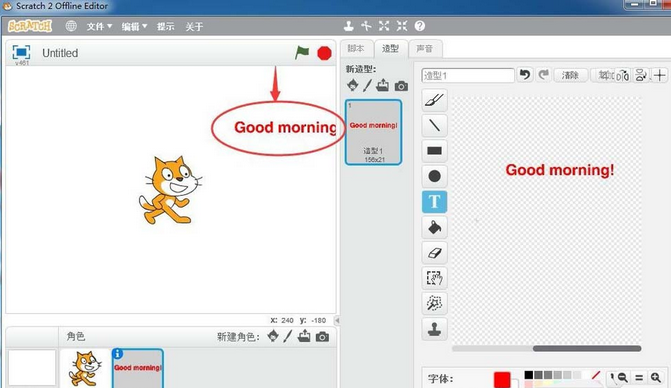Image resolution: width=671 pixels, height=388 pixels.
Task: Create new sprite from camera
Action: click(x=322, y=337)
